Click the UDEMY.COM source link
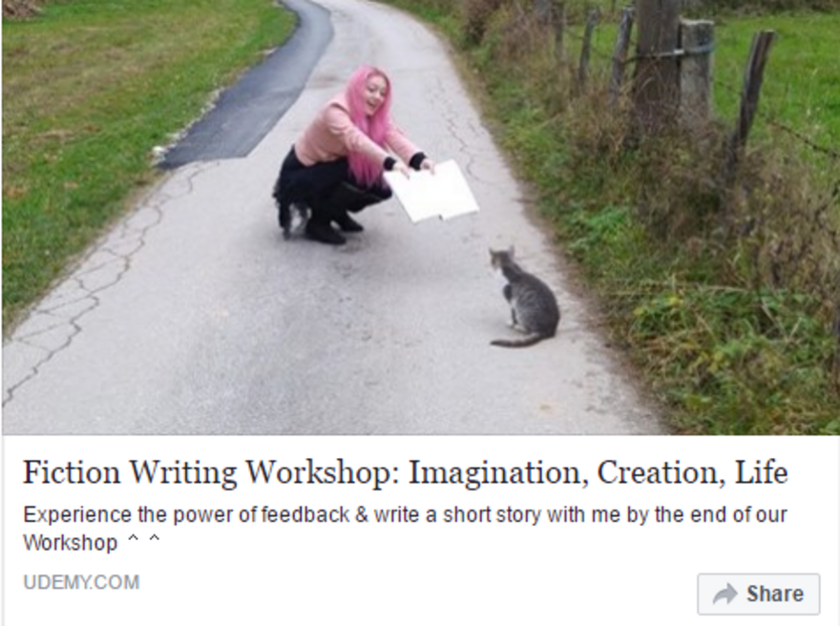The width and height of the screenshot is (840, 626). 81,582
